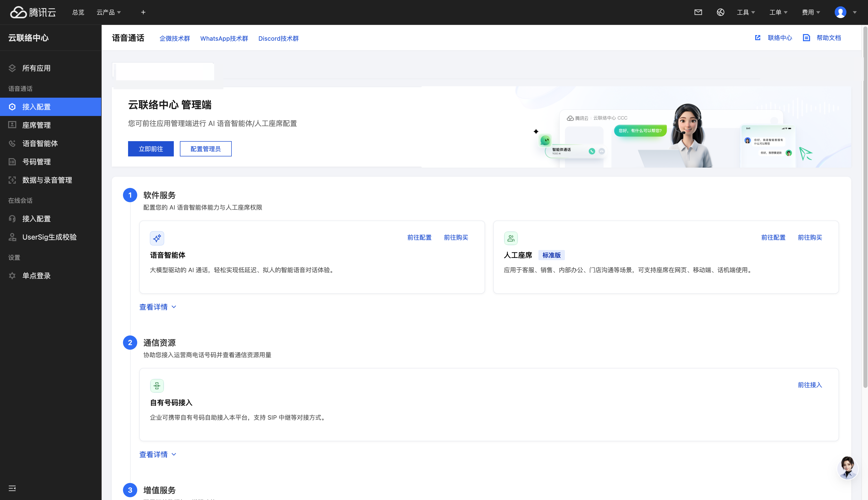The image size is (868, 500).
Task: Click 前往配置 on 人工座席 card
Action: pyautogui.click(x=773, y=237)
